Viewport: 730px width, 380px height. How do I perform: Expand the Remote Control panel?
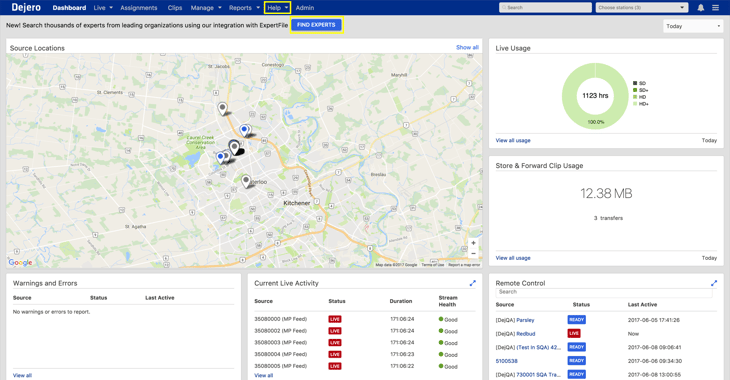(x=714, y=283)
